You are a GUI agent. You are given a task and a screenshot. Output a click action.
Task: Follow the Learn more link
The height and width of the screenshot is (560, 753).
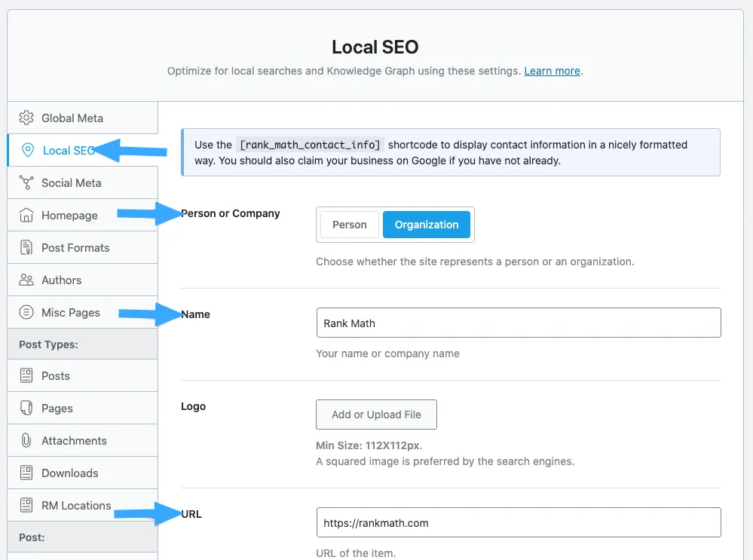[x=553, y=71]
